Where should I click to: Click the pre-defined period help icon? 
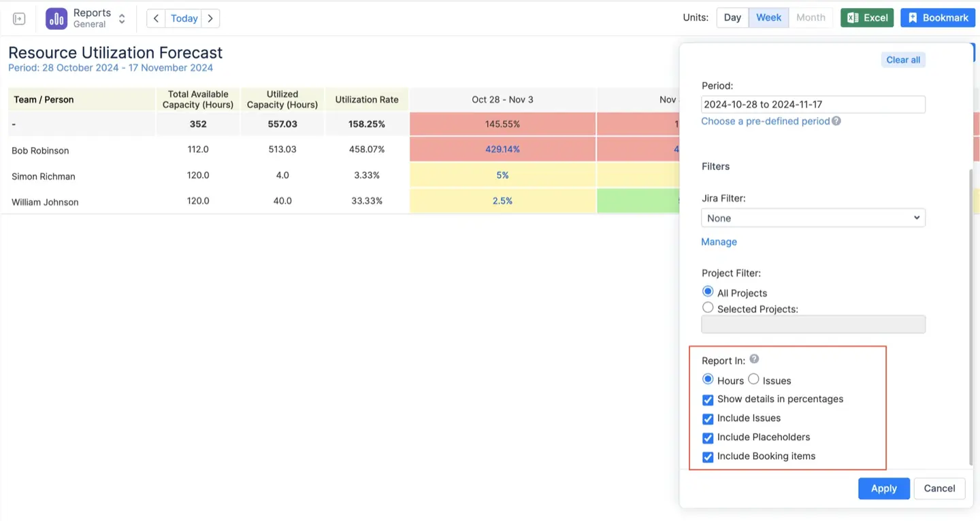[837, 120]
